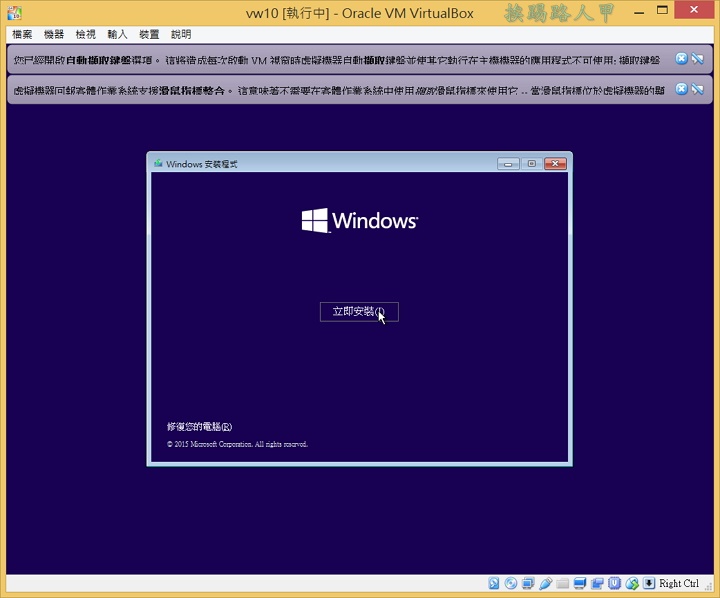The height and width of the screenshot is (598, 720).
Task: Click the Microsoft copyright text
Action: coord(237,444)
